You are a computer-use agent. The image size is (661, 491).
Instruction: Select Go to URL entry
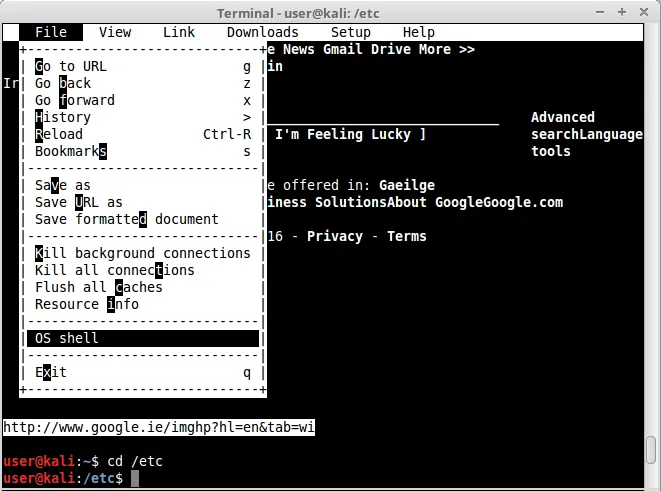143,67
